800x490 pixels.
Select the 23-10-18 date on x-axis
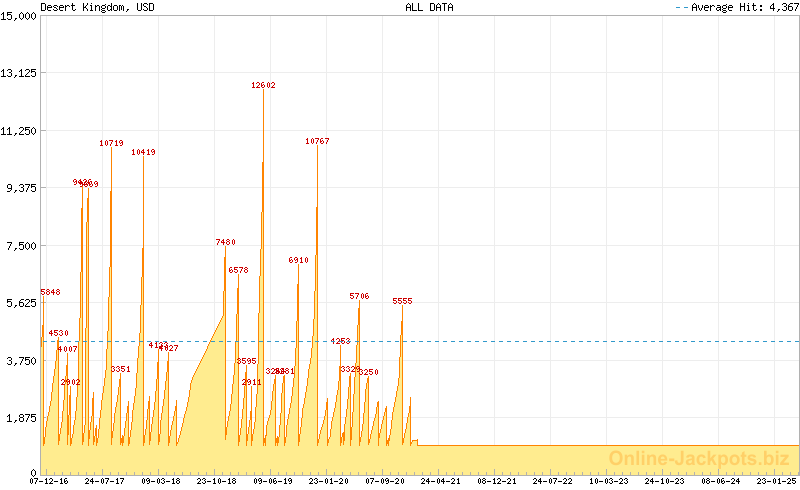click(x=216, y=481)
